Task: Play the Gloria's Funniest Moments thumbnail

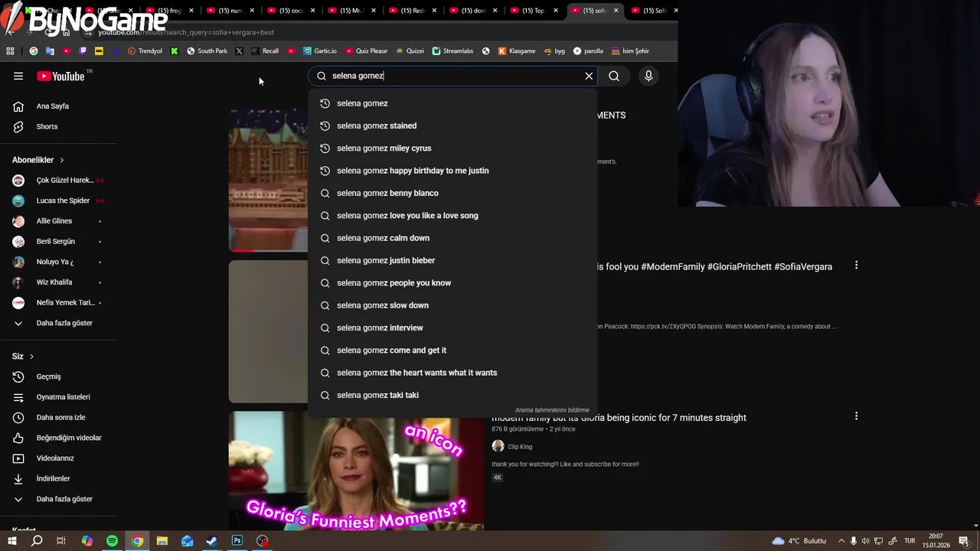Action: pos(356,471)
